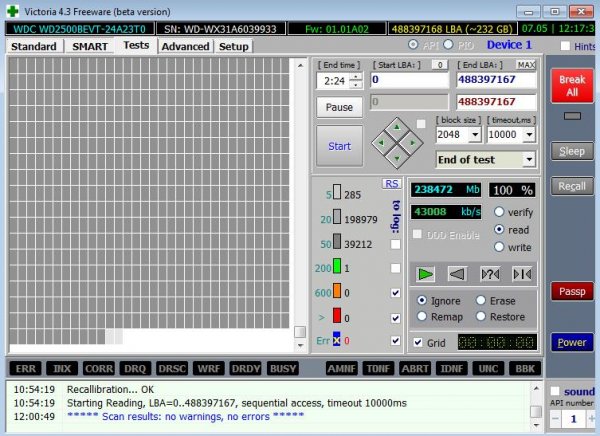Click the Start LBA input field
The height and width of the screenshot is (436, 600).
[411, 79]
